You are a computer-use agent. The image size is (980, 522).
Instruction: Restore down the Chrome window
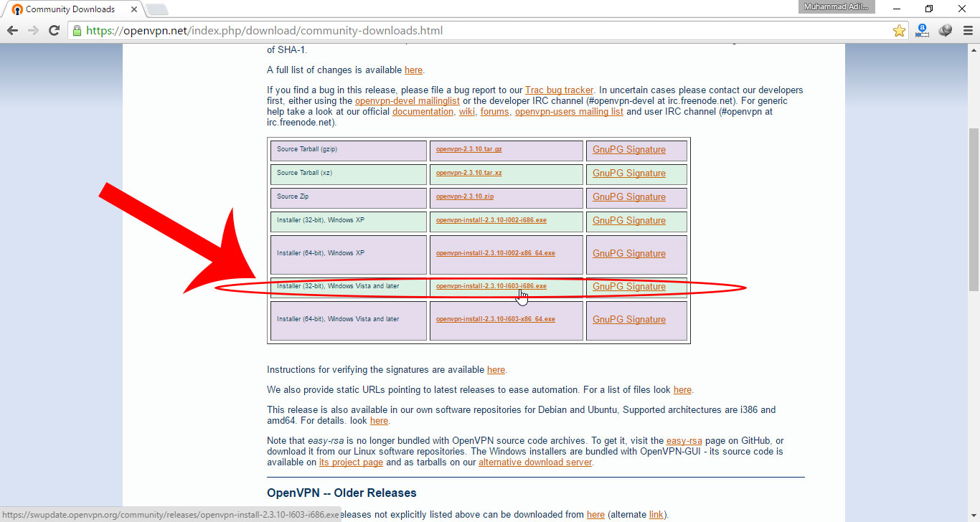click(929, 9)
